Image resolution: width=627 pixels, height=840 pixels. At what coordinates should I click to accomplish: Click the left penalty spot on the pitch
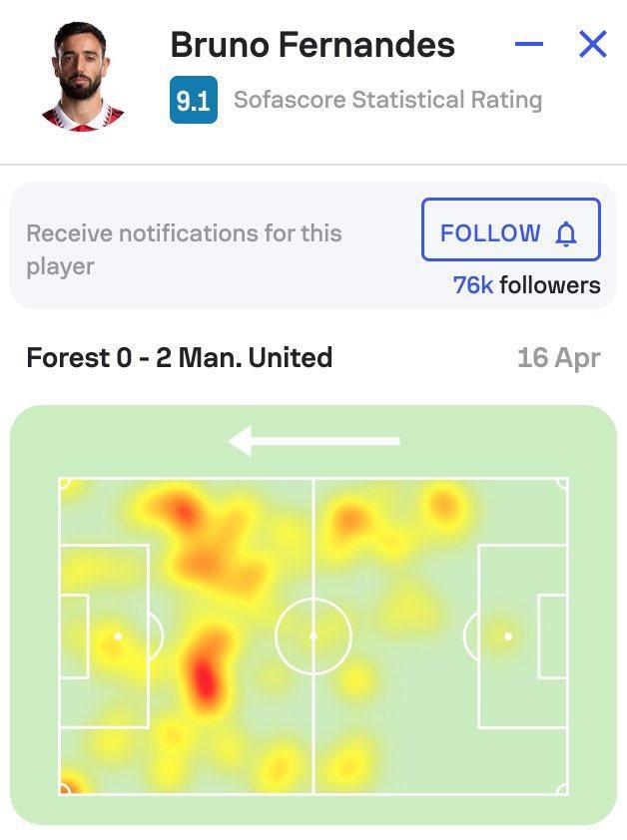pos(118,635)
